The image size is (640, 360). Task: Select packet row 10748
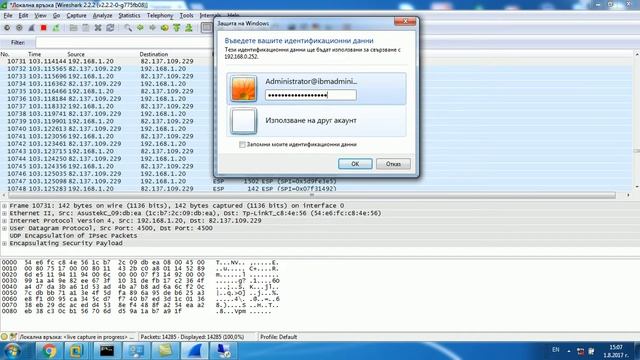click(x=316, y=189)
